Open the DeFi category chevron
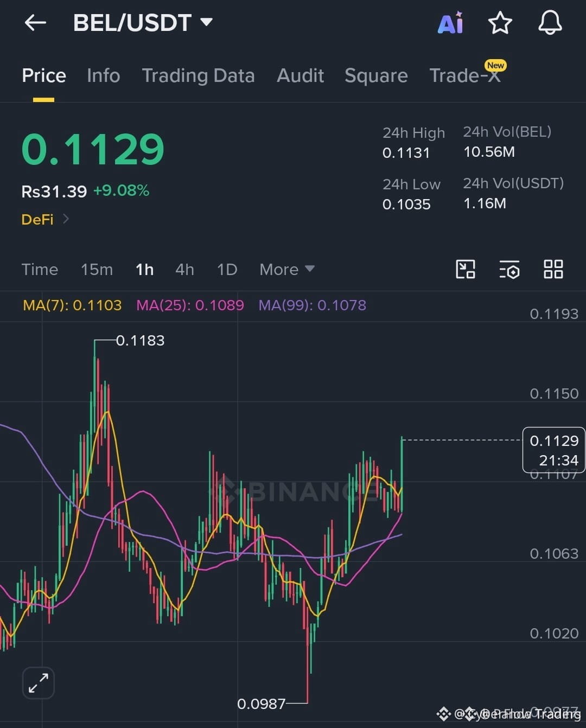The image size is (586, 728). click(x=66, y=219)
